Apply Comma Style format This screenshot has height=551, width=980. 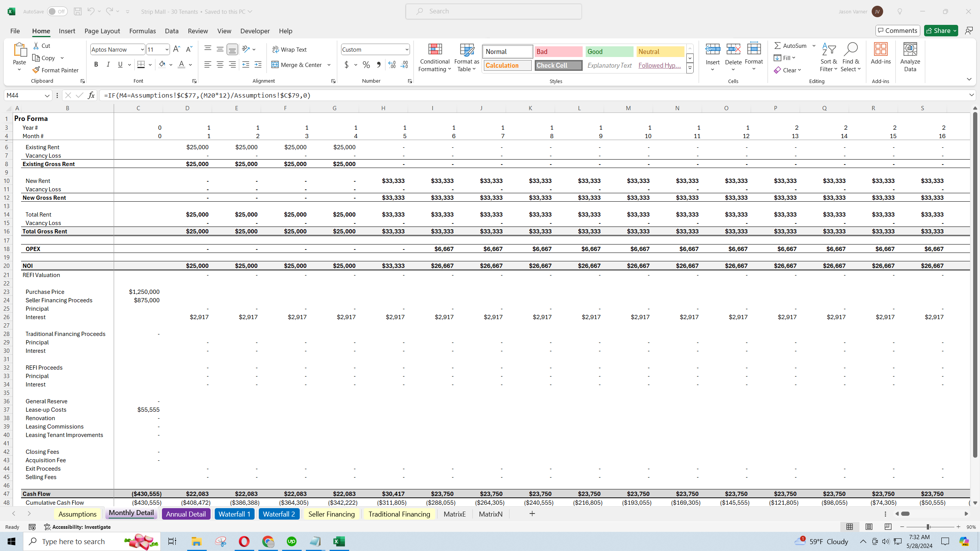[379, 65]
